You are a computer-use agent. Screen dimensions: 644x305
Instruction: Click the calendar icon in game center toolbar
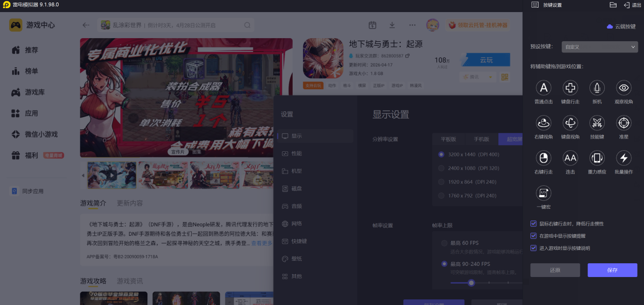(x=372, y=25)
